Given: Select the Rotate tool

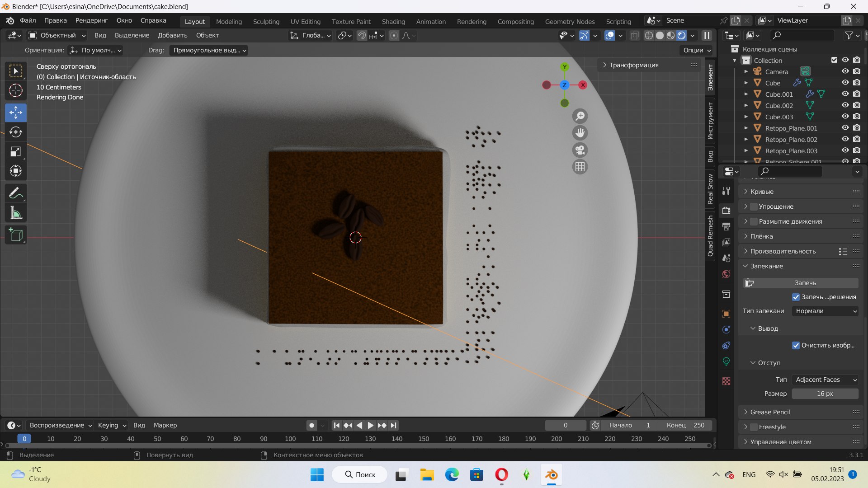Looking at the screenshot, I should pyautogui.click(x=16, y=132).
